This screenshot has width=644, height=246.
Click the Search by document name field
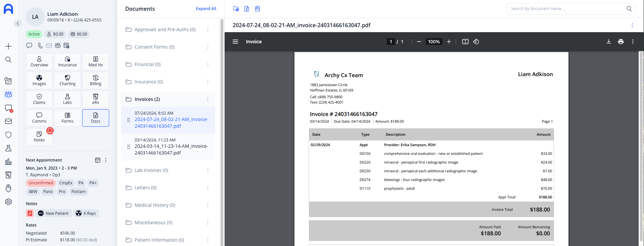[571, 9]
